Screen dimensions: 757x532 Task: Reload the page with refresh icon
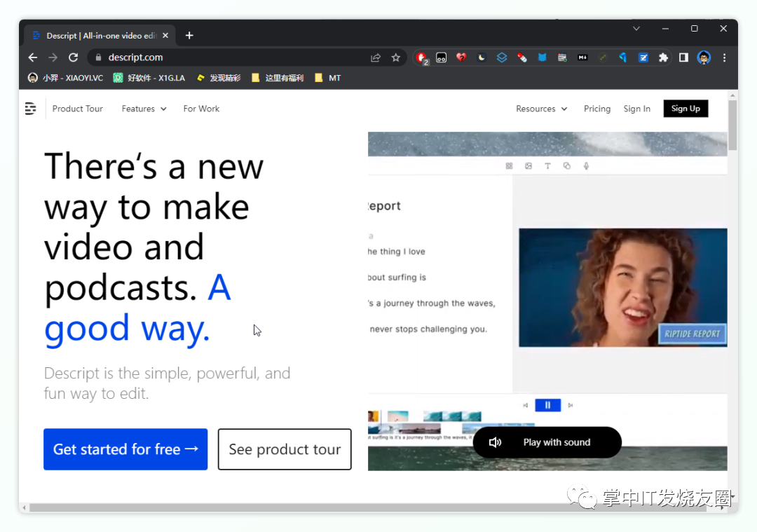click(74, 57)
